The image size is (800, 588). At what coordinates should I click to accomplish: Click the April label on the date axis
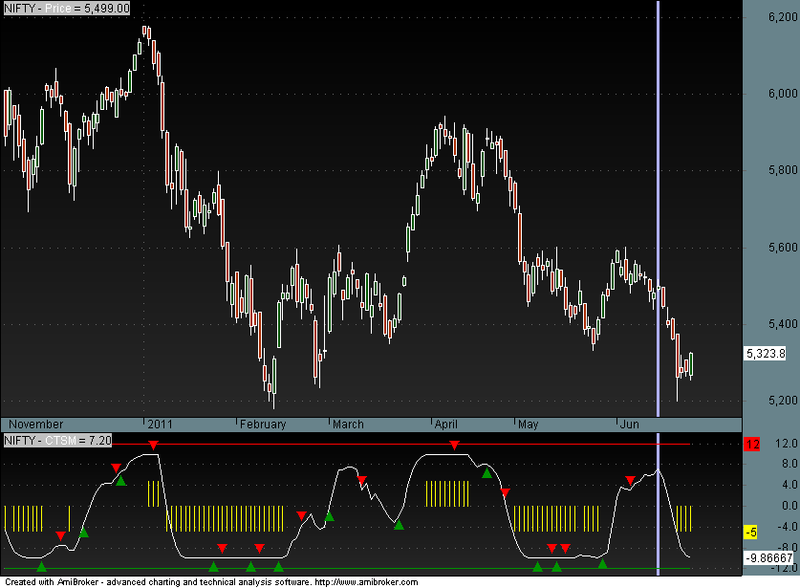click(x=446, y=424)
